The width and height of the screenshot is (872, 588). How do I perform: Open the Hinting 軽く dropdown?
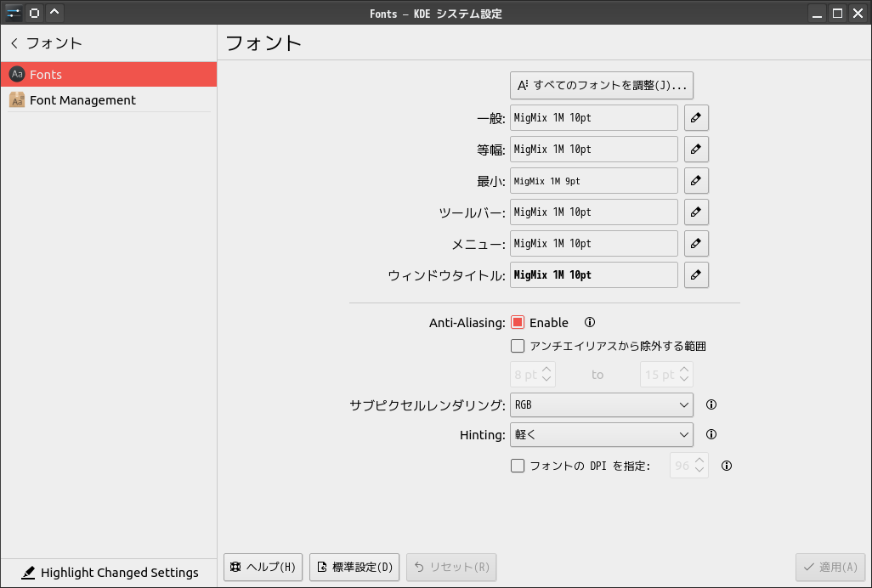point(602,434)
